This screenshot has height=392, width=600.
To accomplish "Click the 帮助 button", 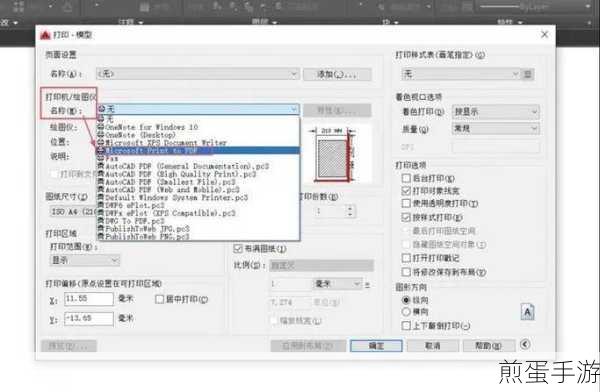I will [x=488, y=346].
